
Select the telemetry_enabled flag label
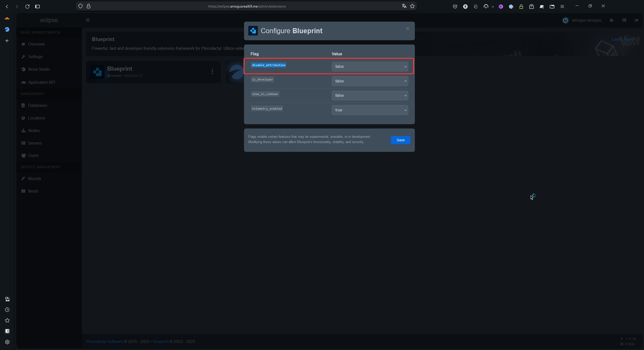tap(267, 109)
